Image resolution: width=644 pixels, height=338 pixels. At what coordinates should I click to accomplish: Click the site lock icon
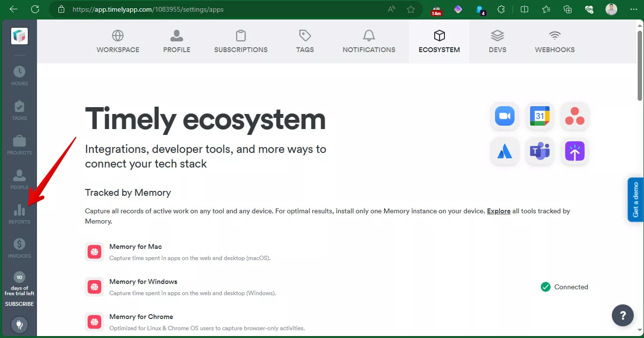point(61,9)
